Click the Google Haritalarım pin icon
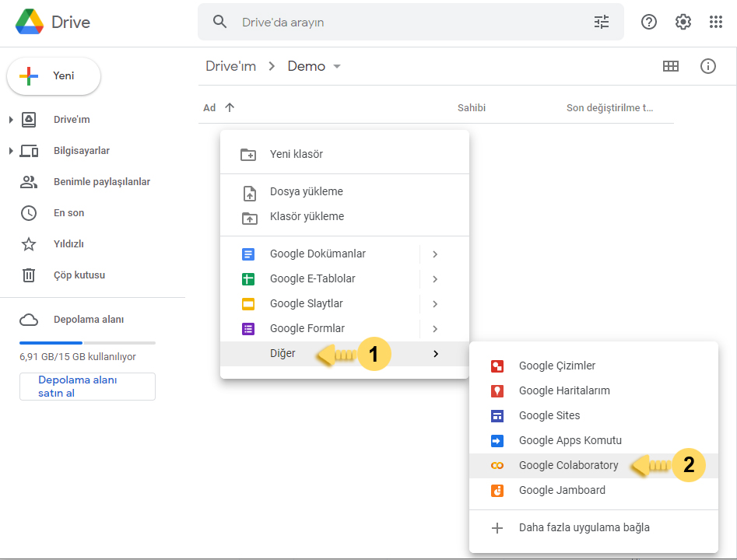The width and height of the screenshot is (737, 560). tap(497, 391)
